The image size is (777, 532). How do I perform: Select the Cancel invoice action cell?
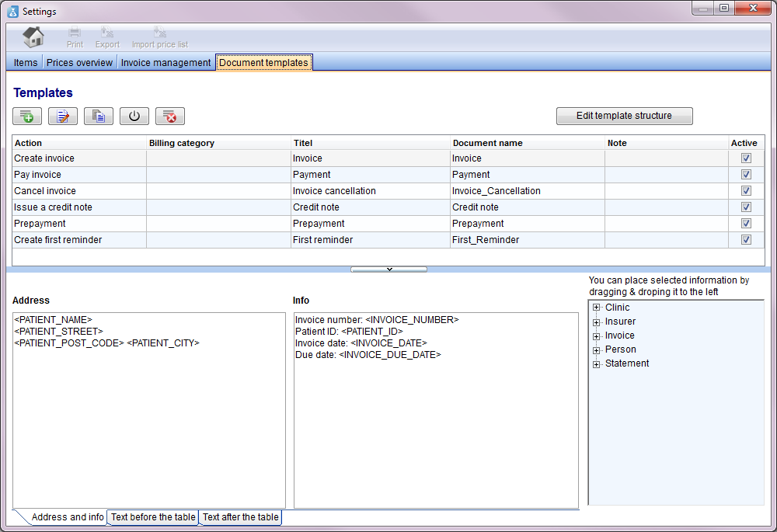[x=79, y=191]
